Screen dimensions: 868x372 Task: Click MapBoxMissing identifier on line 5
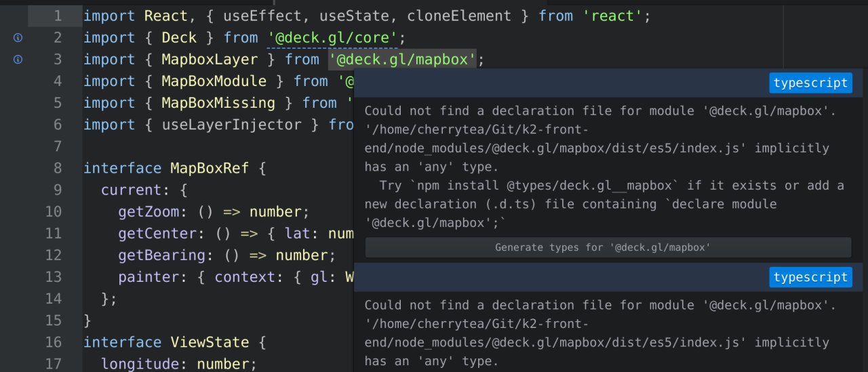click(218, 103)
